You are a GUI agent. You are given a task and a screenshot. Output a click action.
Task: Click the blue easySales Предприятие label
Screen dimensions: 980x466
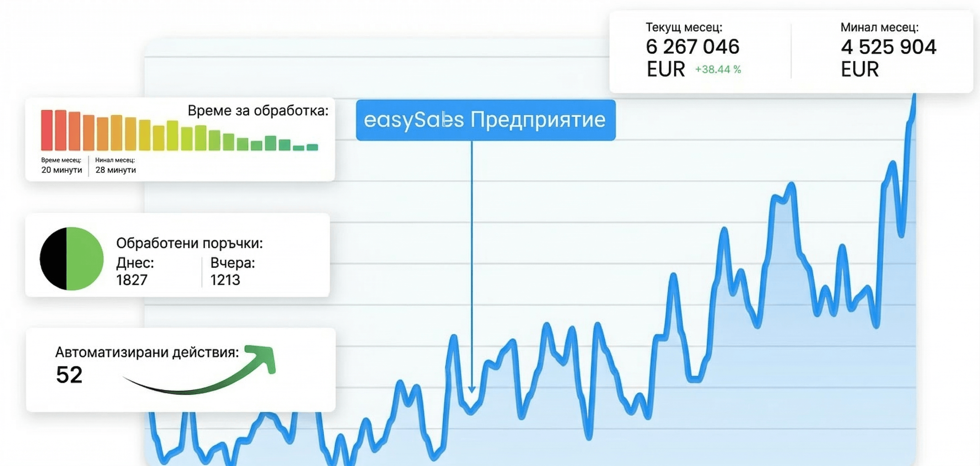485,120
